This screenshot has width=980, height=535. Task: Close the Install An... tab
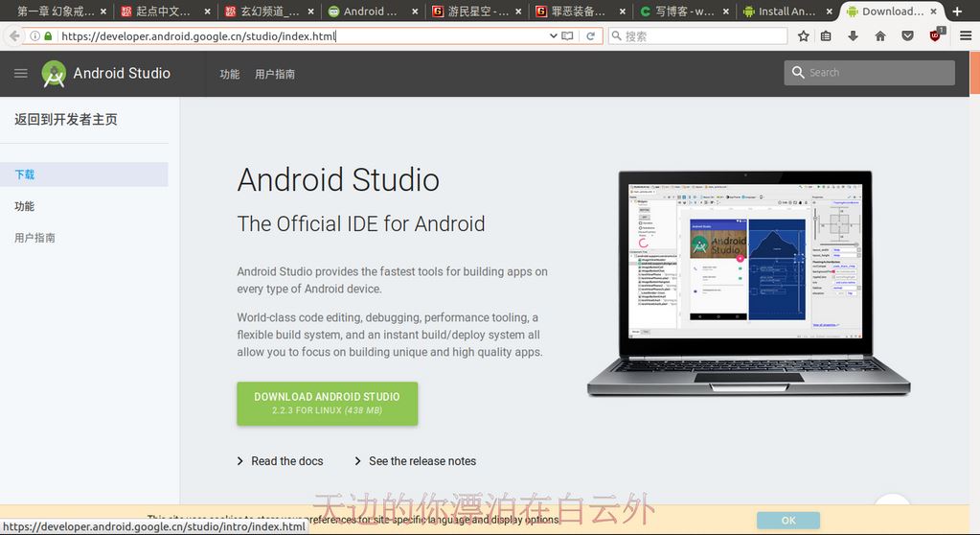pos(830,12)
